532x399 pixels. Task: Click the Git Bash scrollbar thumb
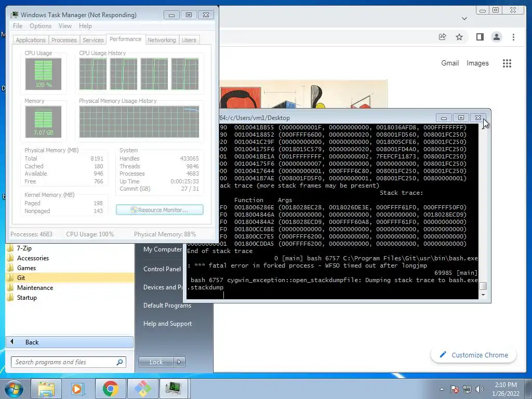483,286
